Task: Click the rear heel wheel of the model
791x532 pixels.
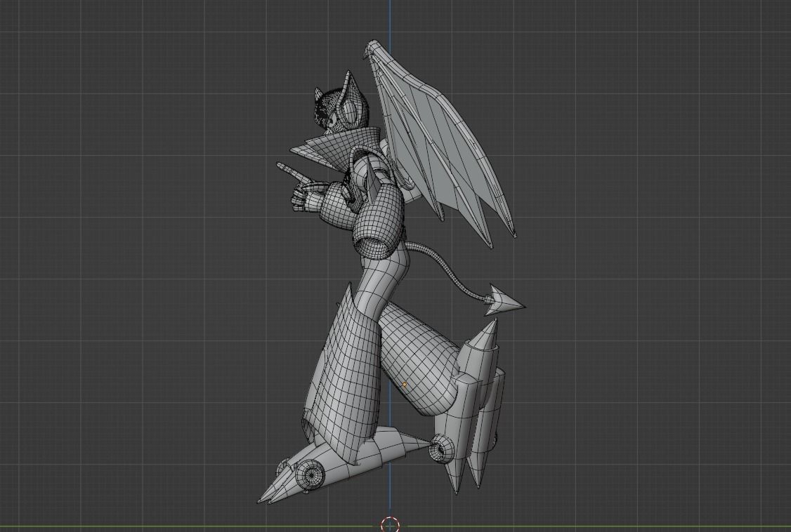Action: click(x=441, y=448)
